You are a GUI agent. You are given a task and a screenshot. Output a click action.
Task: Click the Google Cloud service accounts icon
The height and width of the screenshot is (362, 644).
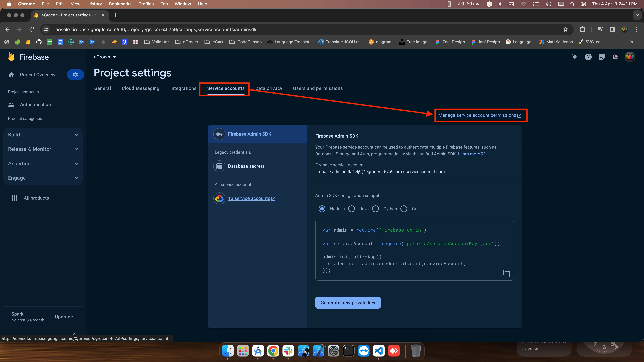219,198
